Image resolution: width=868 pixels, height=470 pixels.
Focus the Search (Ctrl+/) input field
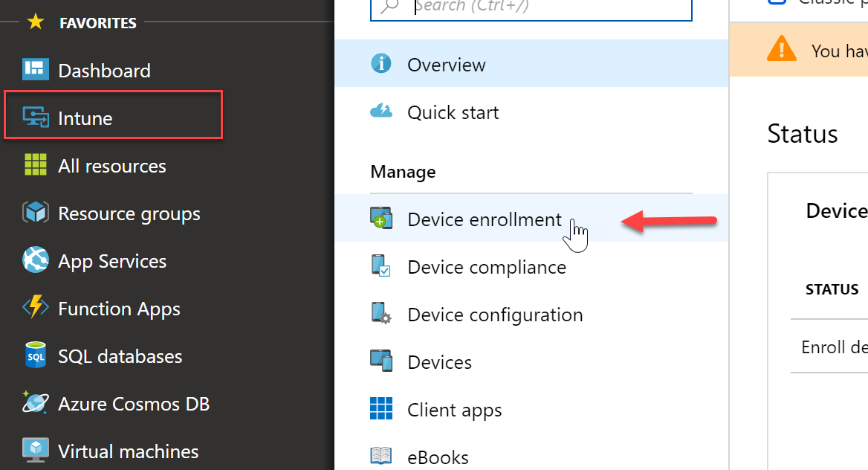pyautogui.click(x=531, y=7)
